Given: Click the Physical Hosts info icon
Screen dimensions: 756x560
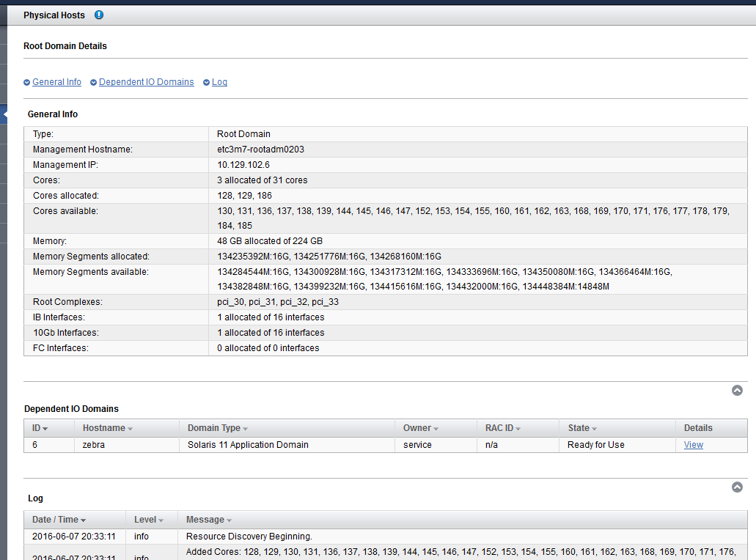Looking at the screenshot, I should coord(99,15).
